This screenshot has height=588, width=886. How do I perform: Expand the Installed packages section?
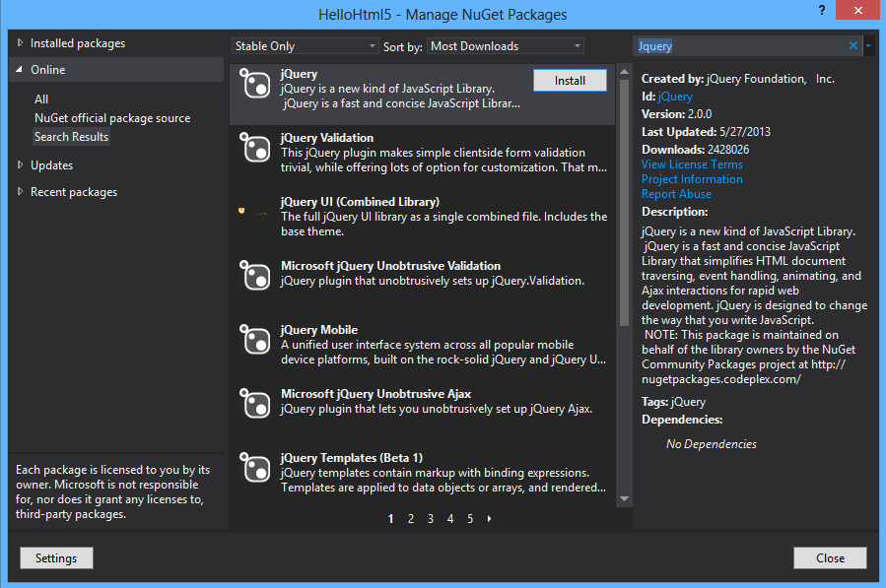point(22,43)
